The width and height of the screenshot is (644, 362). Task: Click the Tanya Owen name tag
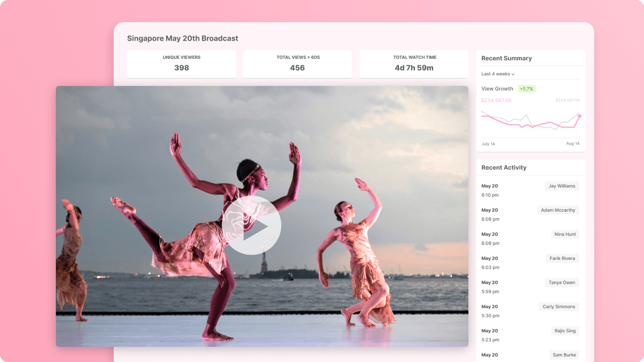point(562,283)
